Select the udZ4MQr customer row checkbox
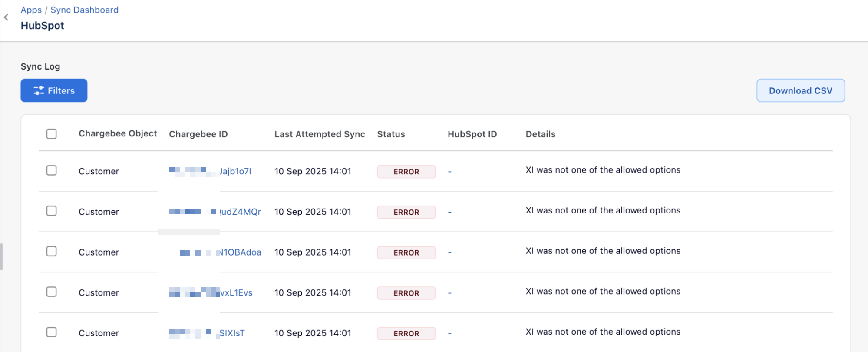 [52, 211]
